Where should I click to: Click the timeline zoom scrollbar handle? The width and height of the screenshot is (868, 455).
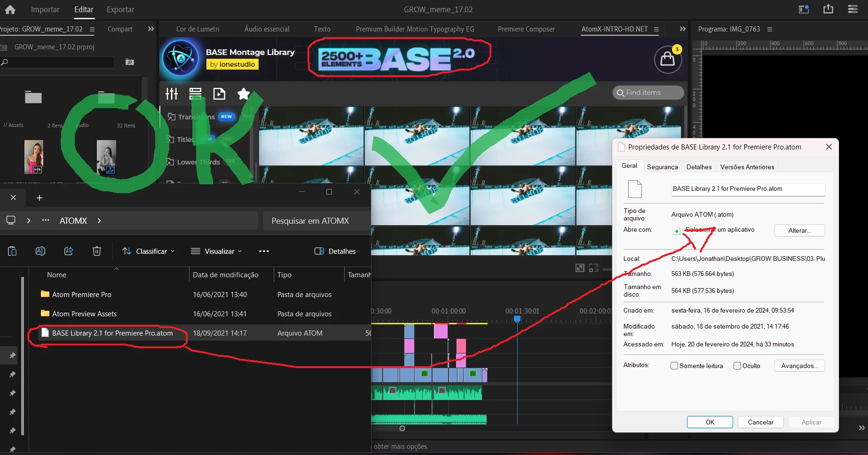pos(402,428)
